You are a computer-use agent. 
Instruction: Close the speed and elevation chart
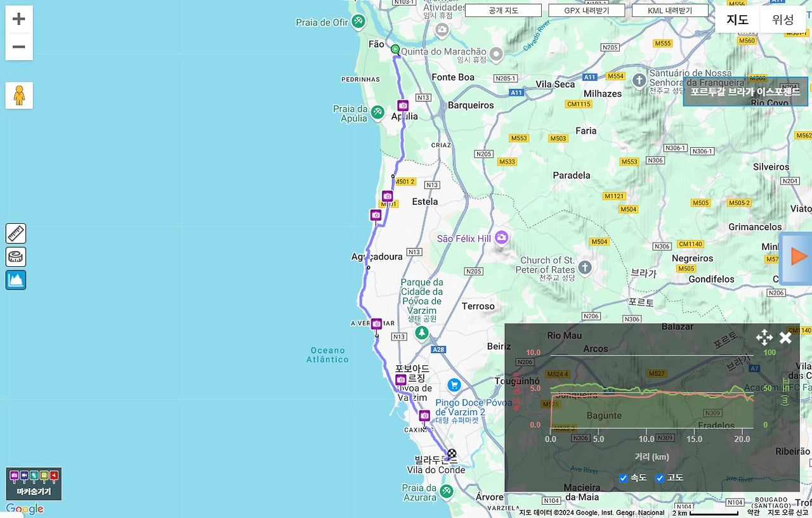point(785,337)
